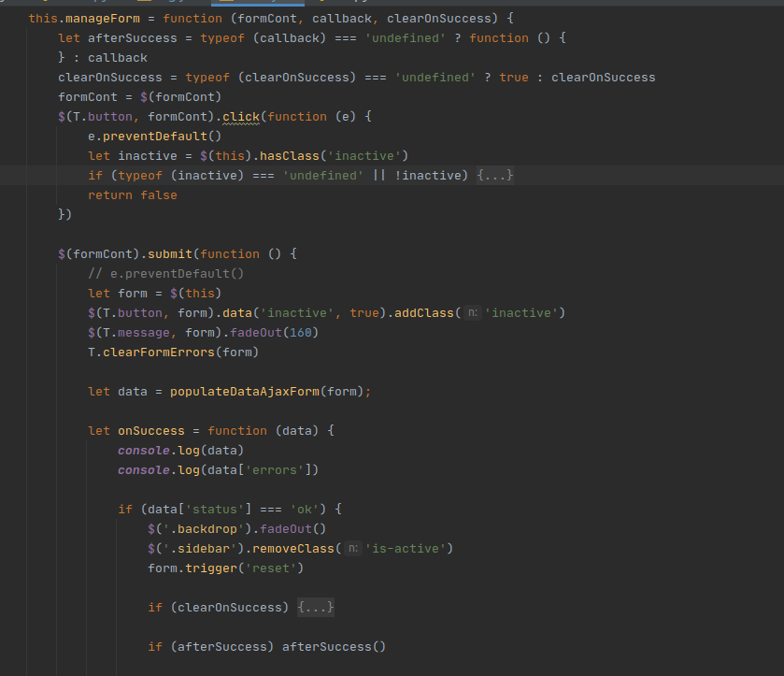Image resolution: width=784 pixels, height=676 pixels.
Task: Click the 'populateDataAjaxForm' function call
Action: pos(245,391)
